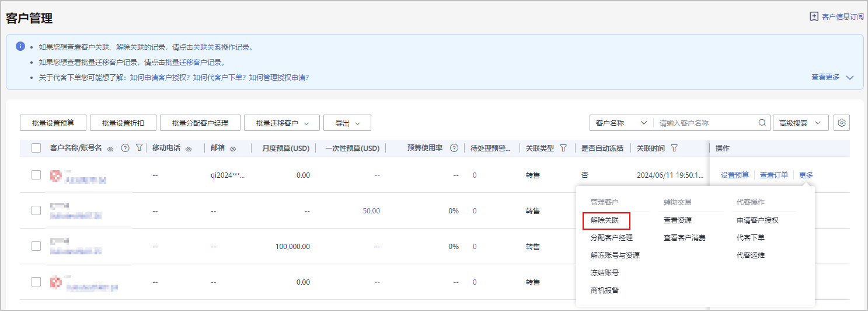Click the filter icon beside 关联时间
This screenshot has height=311, width=868.
tap(674, 148)
